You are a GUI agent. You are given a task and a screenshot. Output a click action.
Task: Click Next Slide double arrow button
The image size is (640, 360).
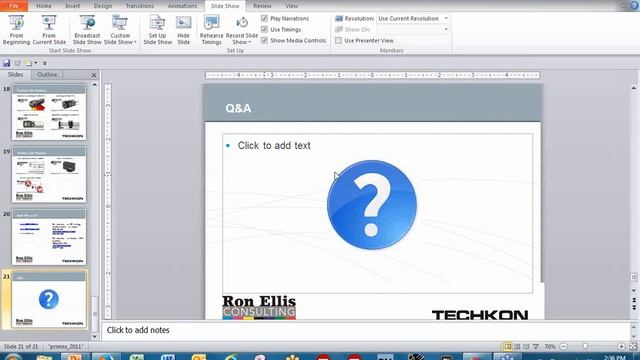634,307
